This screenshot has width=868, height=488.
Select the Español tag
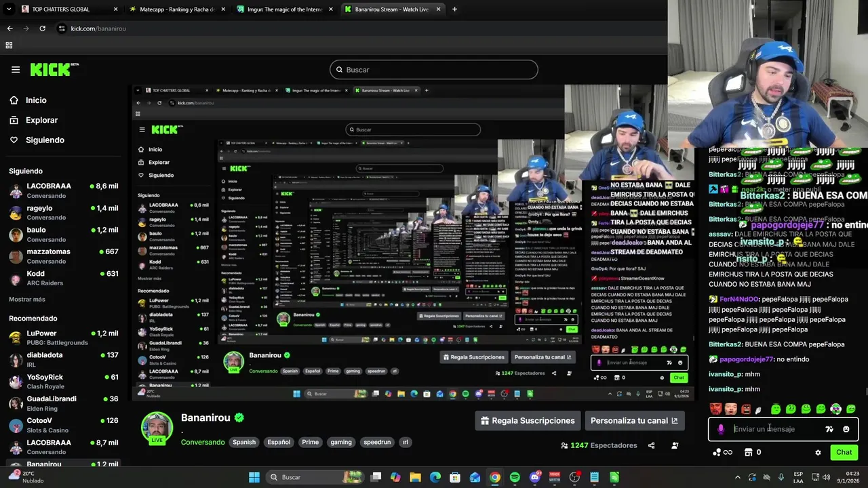279,442
